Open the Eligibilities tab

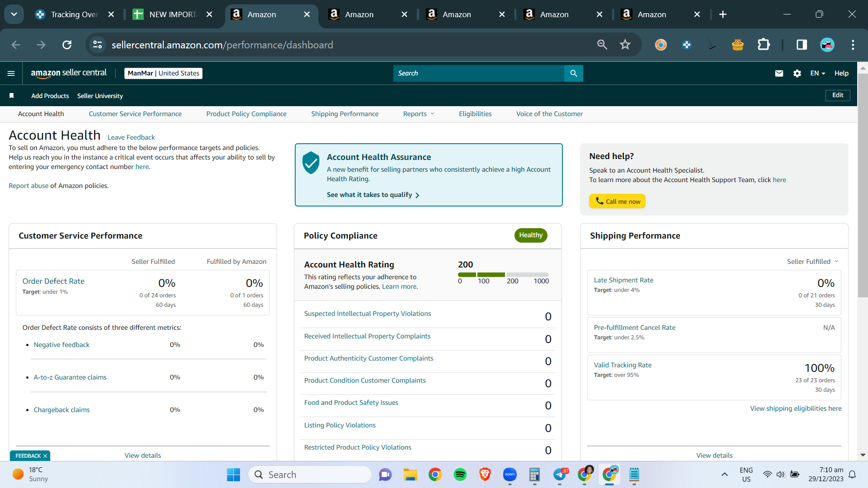475,114
